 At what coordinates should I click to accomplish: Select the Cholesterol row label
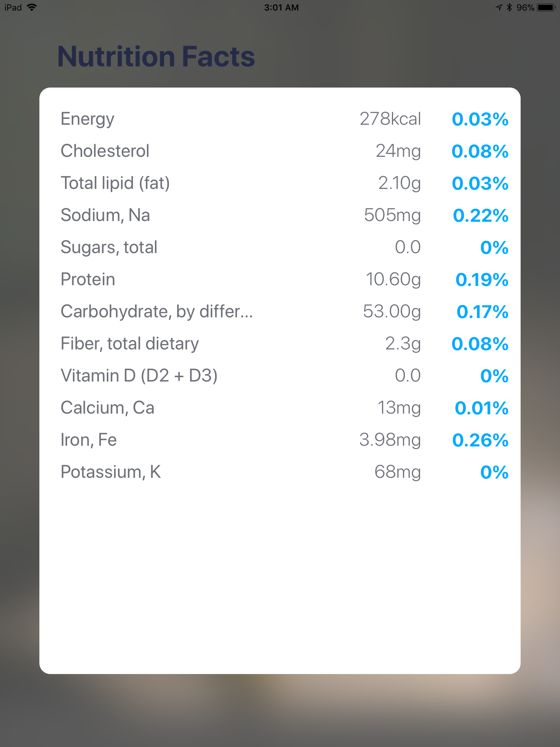tap(105, 151)
